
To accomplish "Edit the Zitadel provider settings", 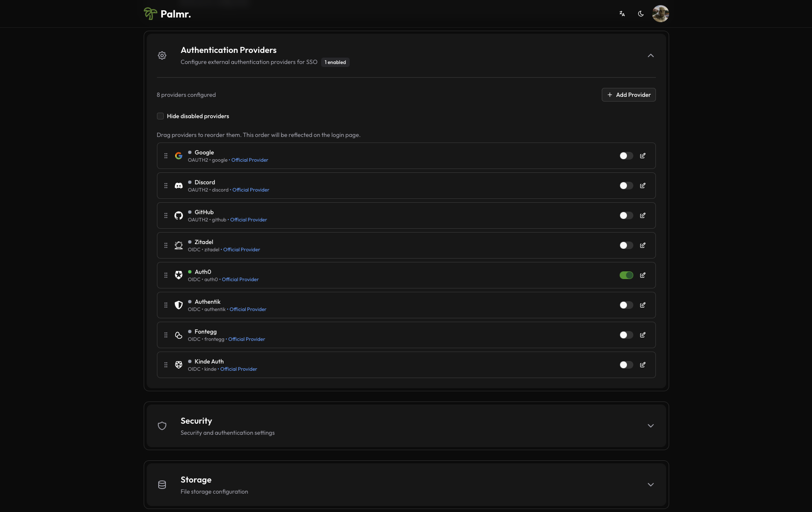I will [643, 245].
